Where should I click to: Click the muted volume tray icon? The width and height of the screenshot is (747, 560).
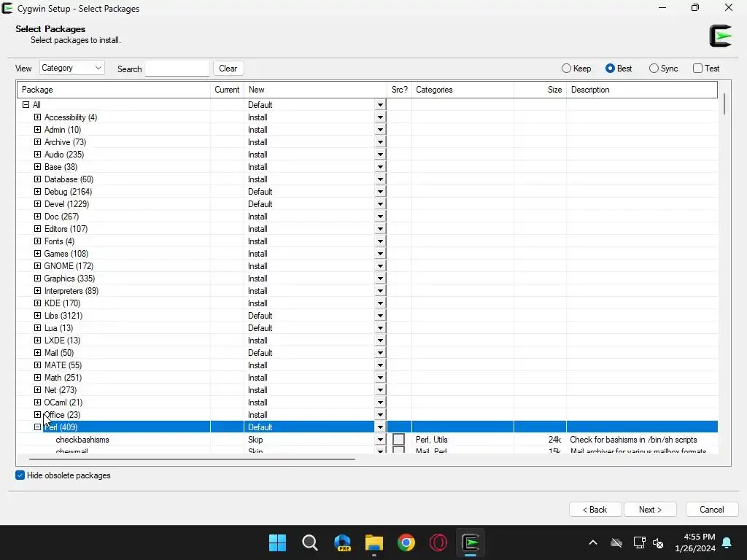[658, 542]
